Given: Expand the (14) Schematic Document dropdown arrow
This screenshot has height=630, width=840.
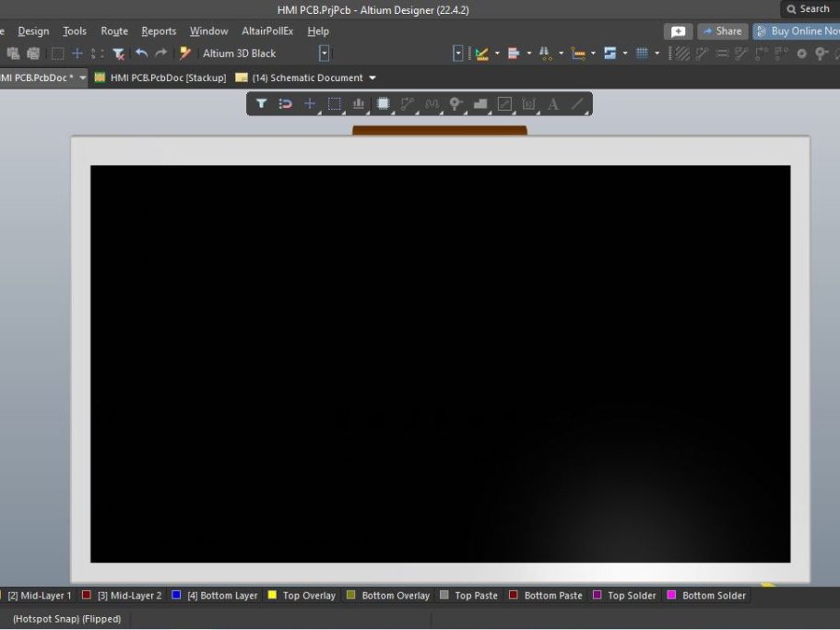Looking at the screenshot, I should click(x=373, y=77).
